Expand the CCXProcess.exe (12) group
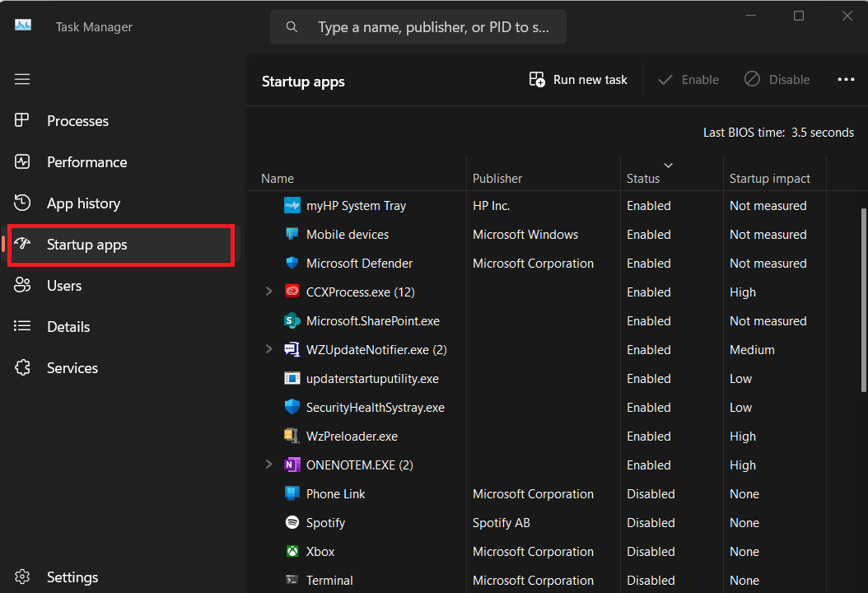Screen dimensions: 868x593 pos(269,292)
